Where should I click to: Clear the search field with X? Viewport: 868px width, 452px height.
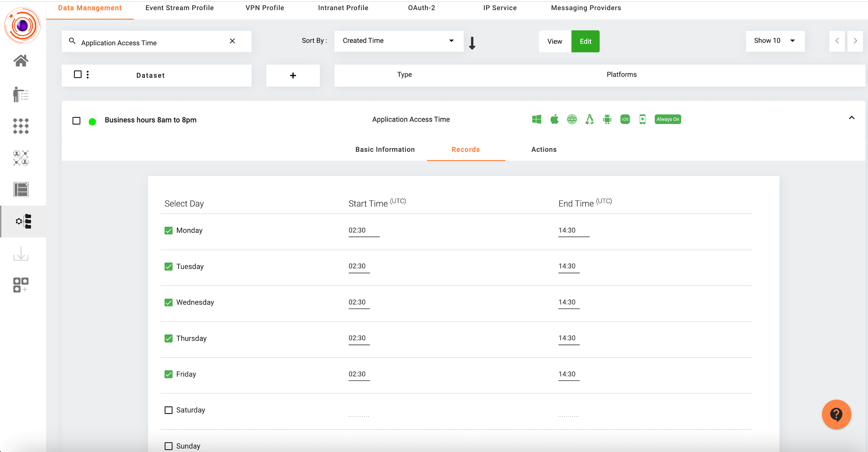(232, 41)
